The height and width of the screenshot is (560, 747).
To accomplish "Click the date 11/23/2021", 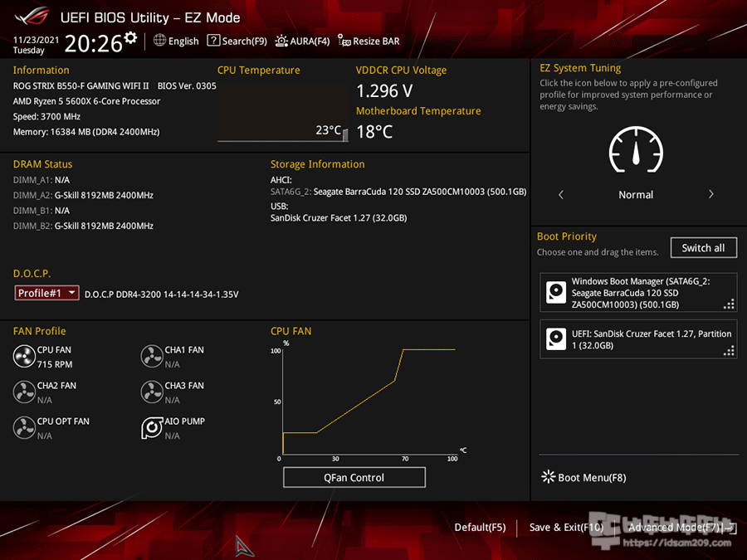I will (x=36, y=40).
